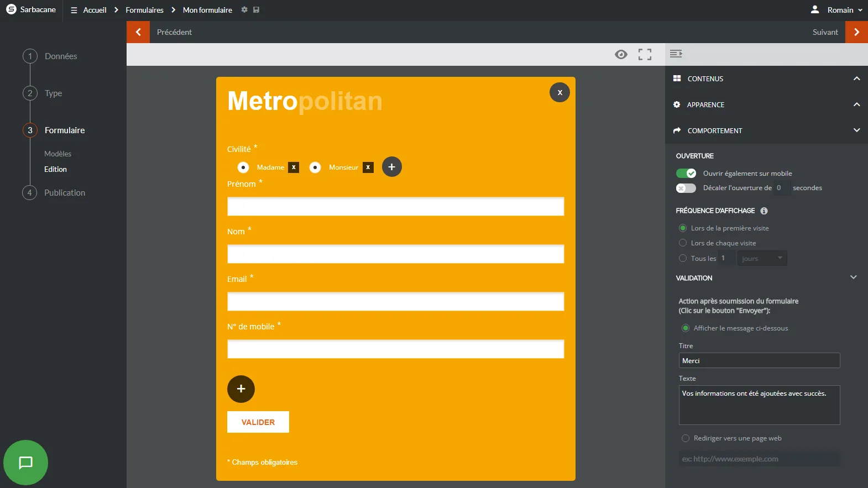Open fullscreen view of the form
The width and height of the screenshot is (868, 488).
645,54
